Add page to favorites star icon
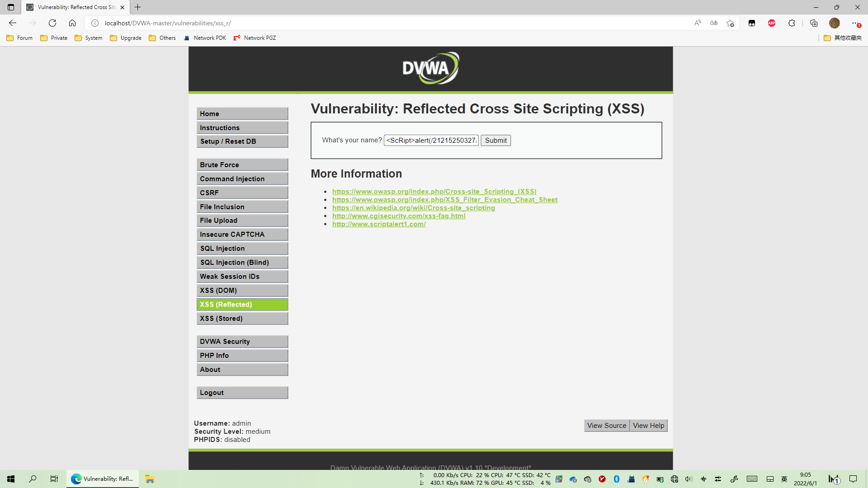This screenshot has width=868, height=488. click(x=730, y=23)
